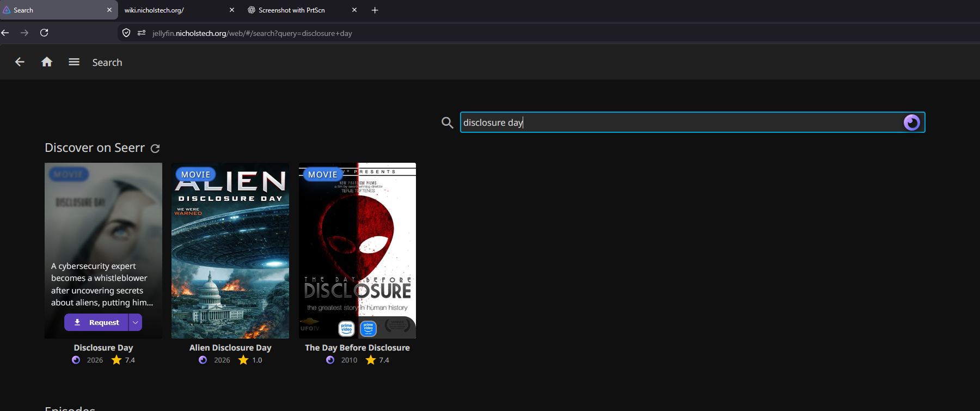980x411 pixels.
Task: Expand the Request options dropdown arrow
Action: point(135,322)
